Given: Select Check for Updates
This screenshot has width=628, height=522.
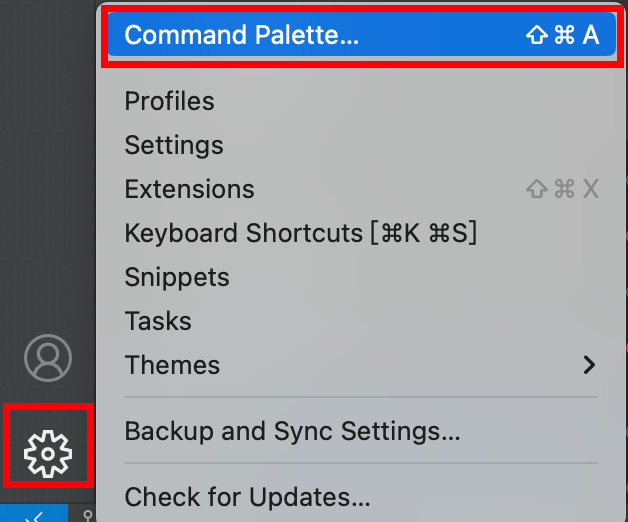Looking at the screenshot, I should click(247, 496).
